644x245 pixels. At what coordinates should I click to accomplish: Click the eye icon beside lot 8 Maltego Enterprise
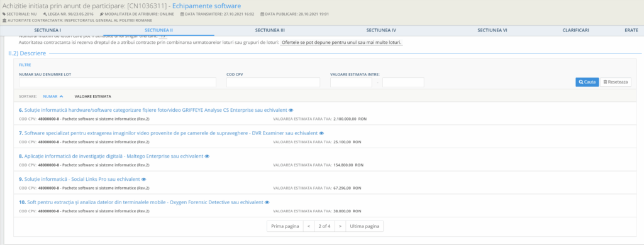[207, 156]
